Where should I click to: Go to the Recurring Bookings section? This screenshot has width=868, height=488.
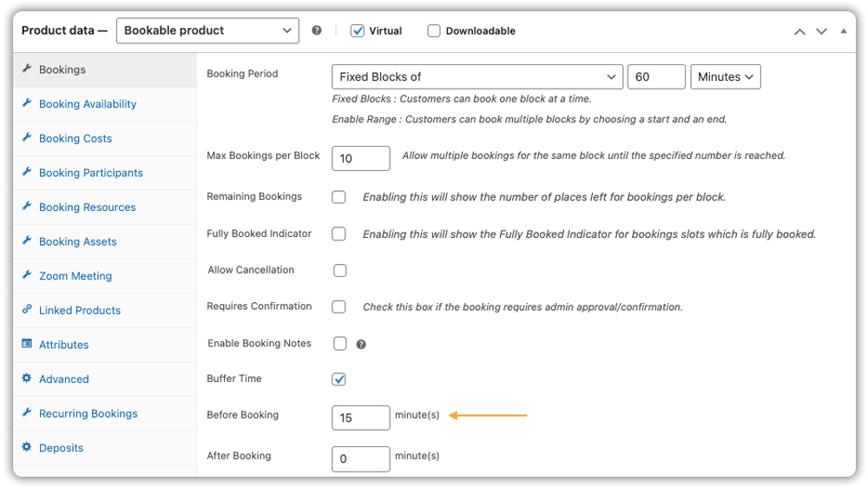tap(88, 413)
